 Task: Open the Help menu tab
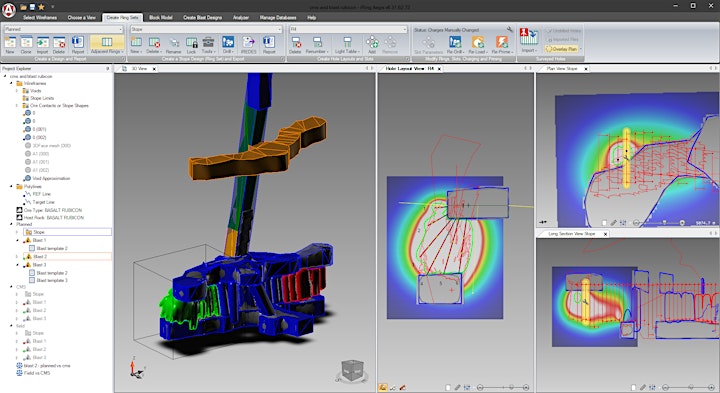click(x=311, y=17)
